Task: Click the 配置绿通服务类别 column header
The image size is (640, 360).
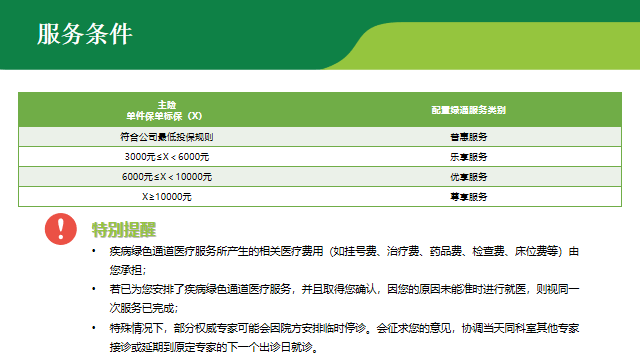Action: pos(469,110)
